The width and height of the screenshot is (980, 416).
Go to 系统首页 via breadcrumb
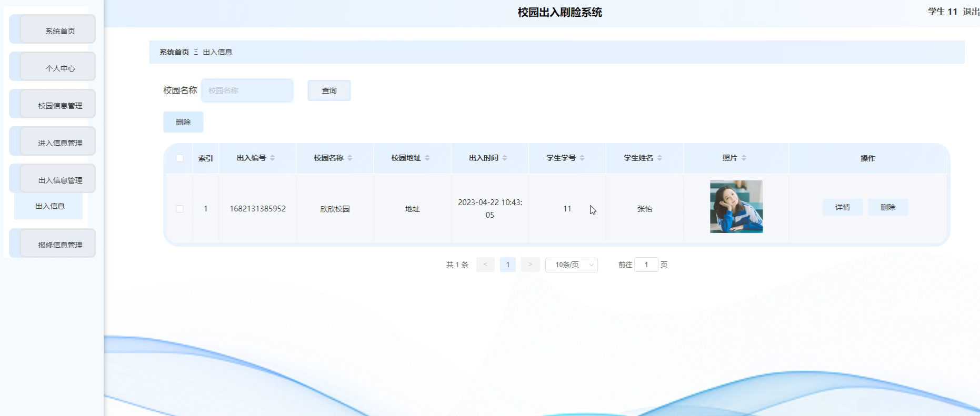pos(174,52)
